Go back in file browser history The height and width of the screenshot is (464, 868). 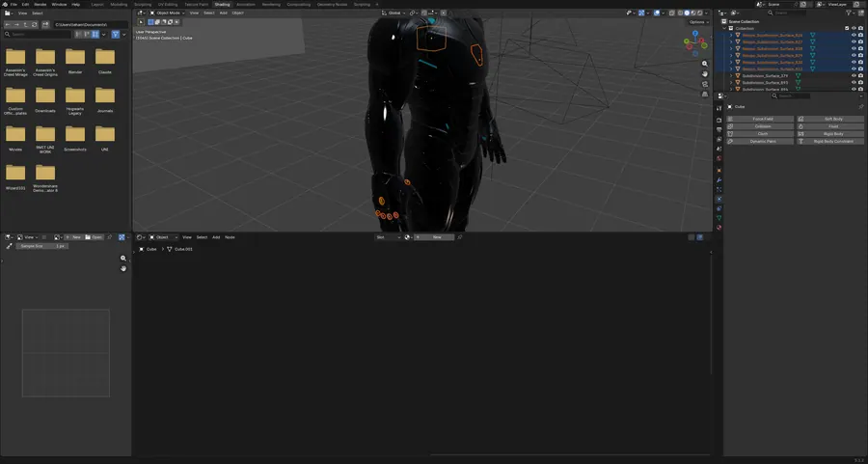click(8, 24)
